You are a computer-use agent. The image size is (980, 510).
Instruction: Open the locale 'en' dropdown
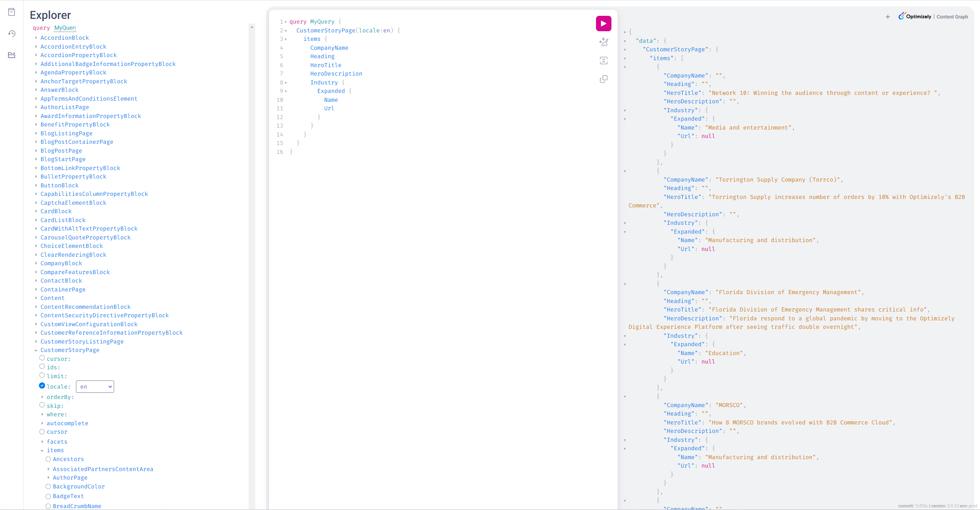[95, 386]
